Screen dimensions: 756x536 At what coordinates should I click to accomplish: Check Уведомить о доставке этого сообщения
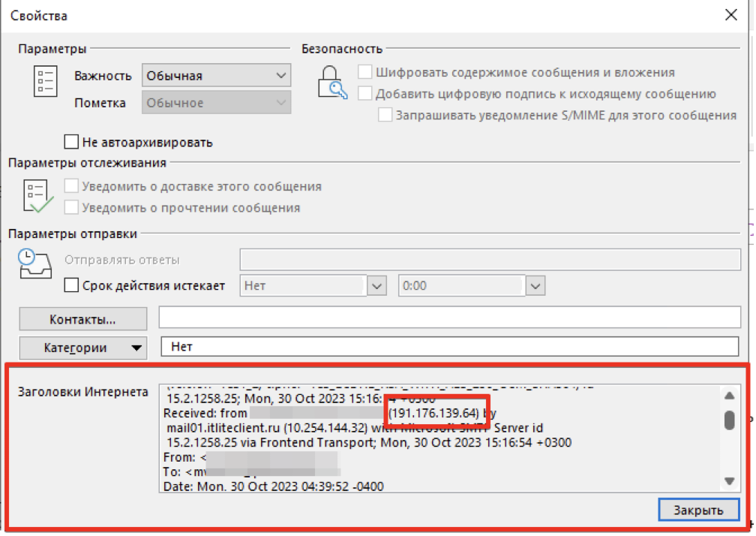[71, 186]
